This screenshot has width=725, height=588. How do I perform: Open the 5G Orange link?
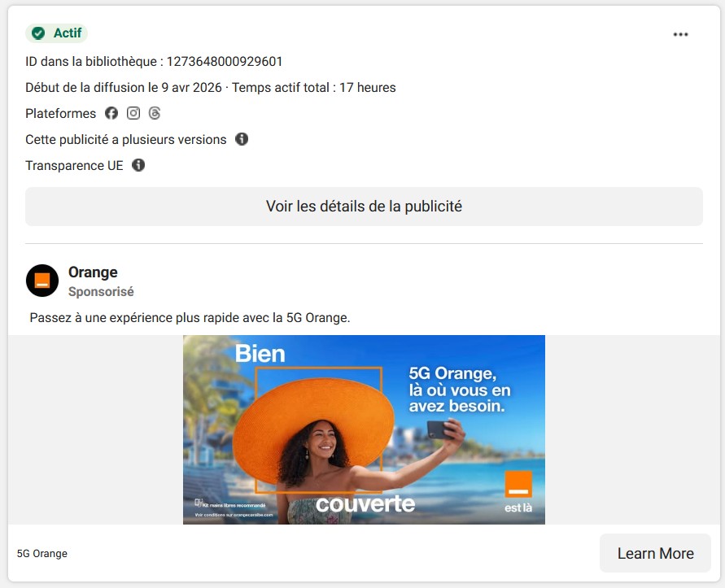tap(42, 553)
